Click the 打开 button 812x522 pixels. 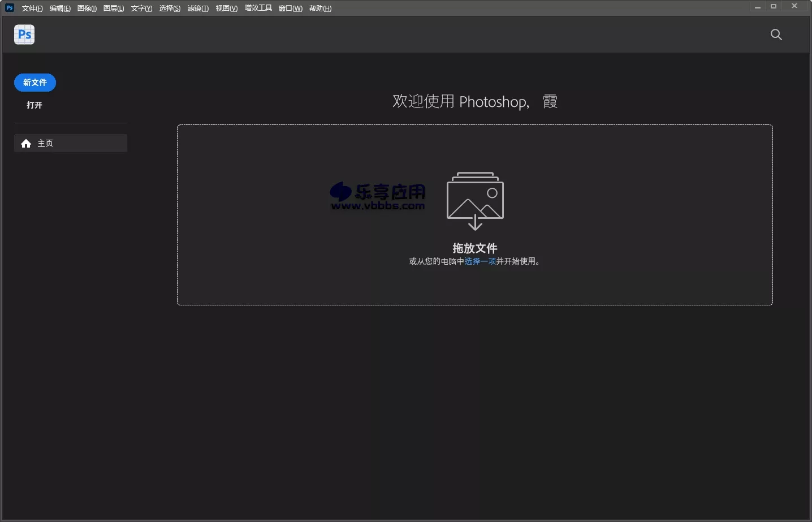(34, 105)
